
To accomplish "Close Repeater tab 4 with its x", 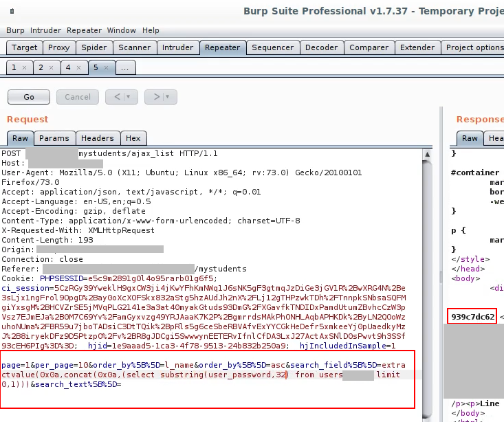I will click(x=79, y=68).
